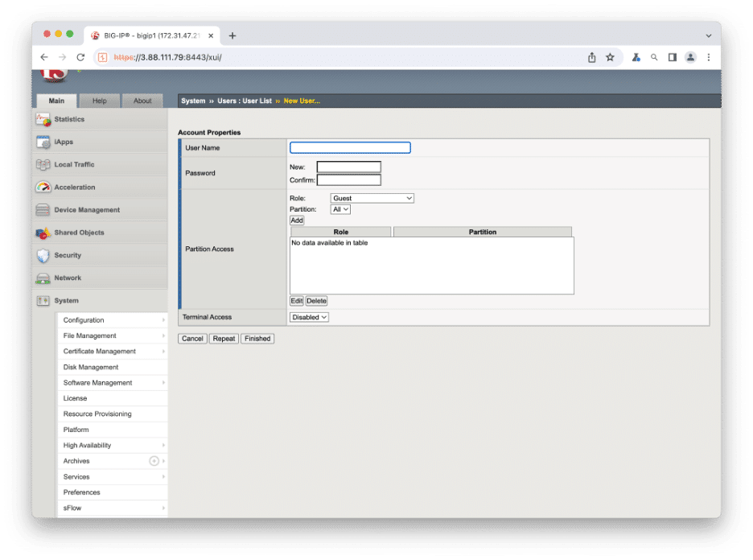Open the Chrome three-dot menu
The width and height of the screenshot is (753, 560).
click(709, 57)
